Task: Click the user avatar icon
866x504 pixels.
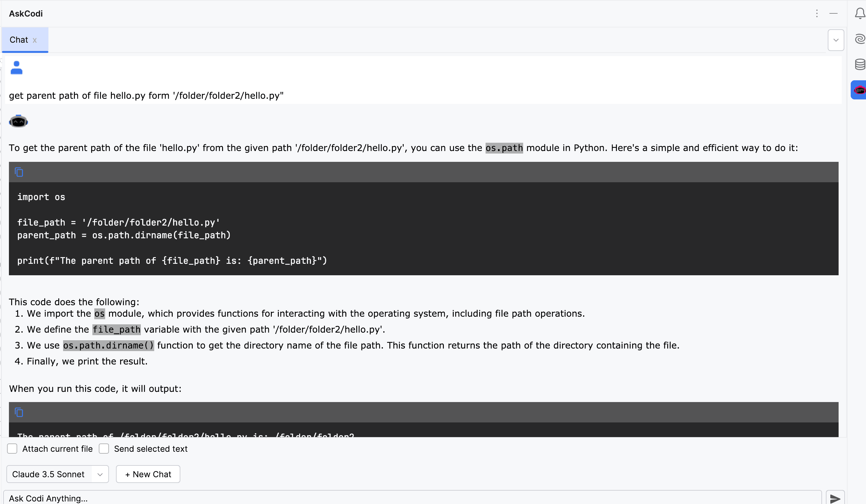Action: click(17, 68)
